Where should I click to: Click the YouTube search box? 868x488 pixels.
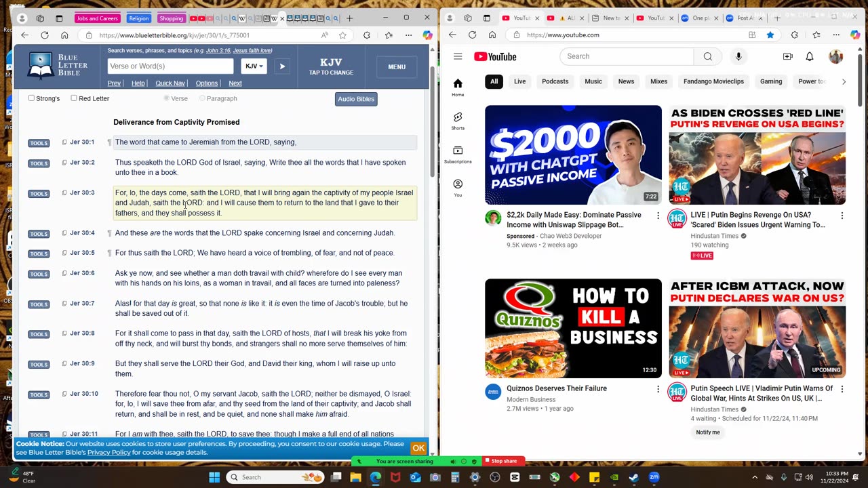(x=627, y=56)
